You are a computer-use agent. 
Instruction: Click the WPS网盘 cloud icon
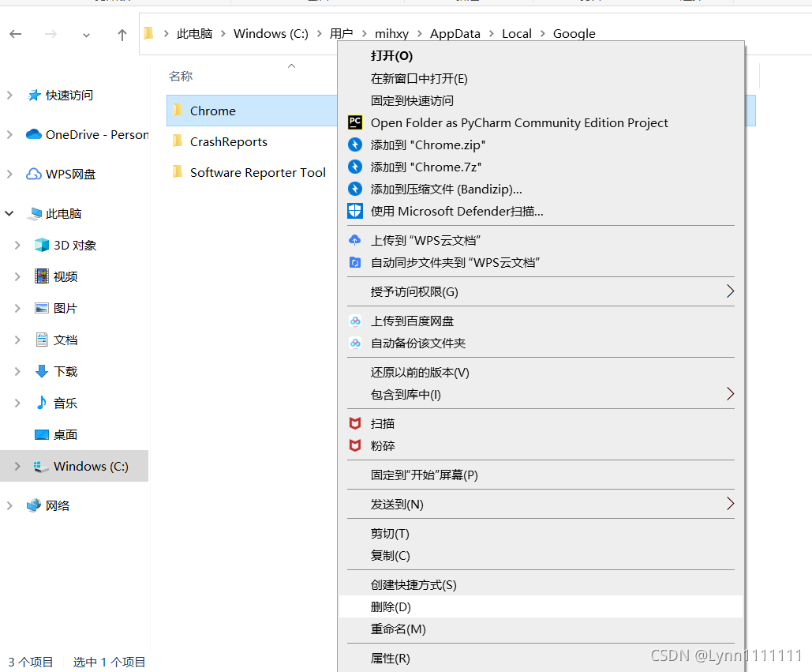point(34,174)
